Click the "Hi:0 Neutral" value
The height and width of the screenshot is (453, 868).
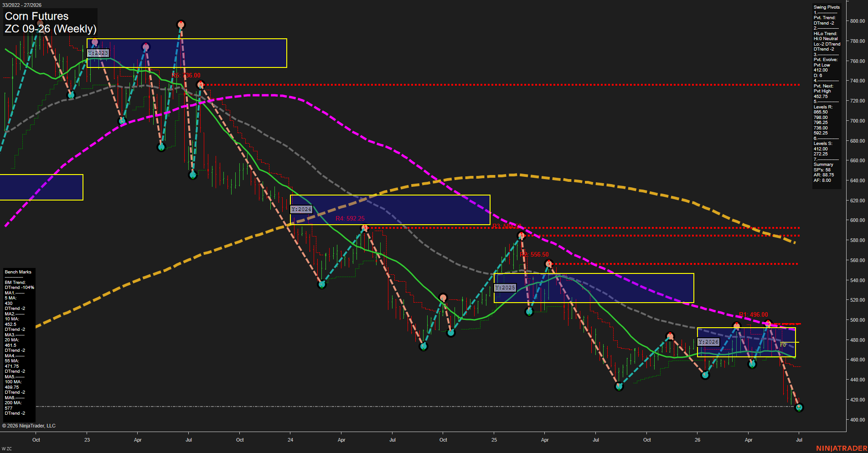coord(826,39)
